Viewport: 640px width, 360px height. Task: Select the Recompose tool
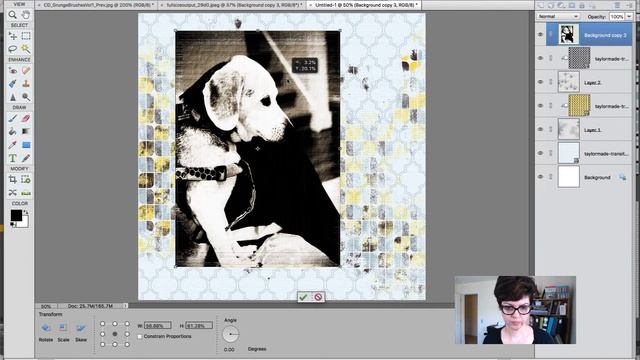[26, 179]
